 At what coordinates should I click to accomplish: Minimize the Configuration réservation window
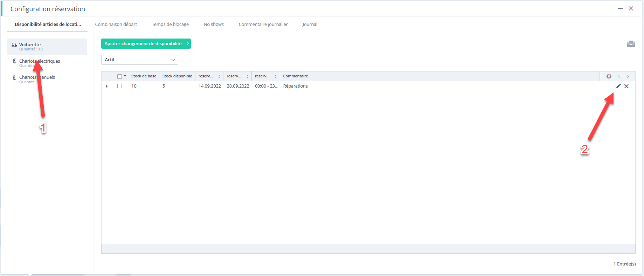click(x=621, y=8)
